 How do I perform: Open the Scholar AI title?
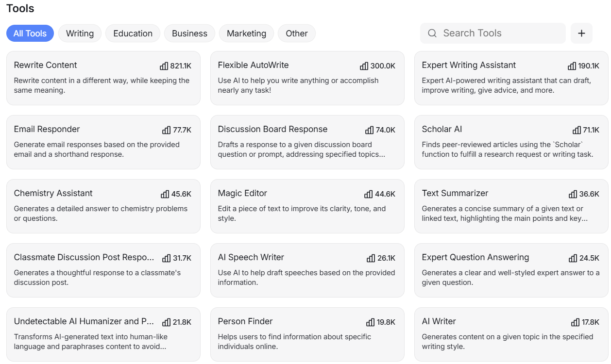[442, 129]
